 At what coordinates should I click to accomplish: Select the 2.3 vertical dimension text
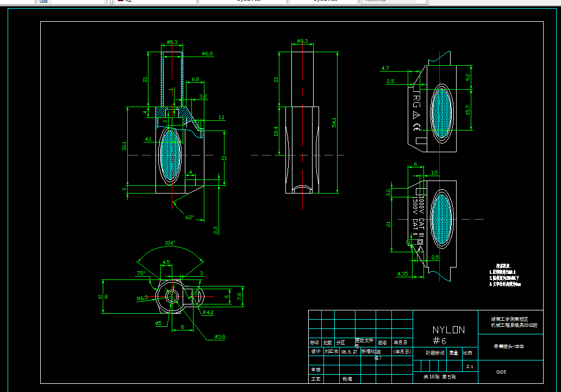[216, 230]
